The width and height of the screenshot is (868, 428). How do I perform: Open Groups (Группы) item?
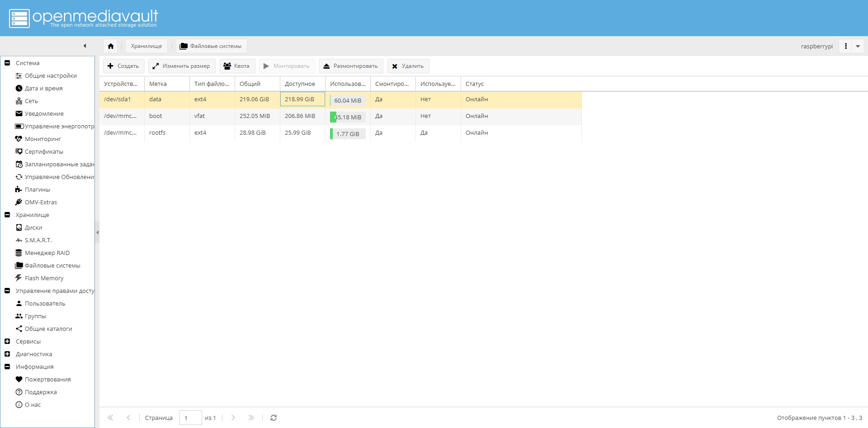point(35,316)
